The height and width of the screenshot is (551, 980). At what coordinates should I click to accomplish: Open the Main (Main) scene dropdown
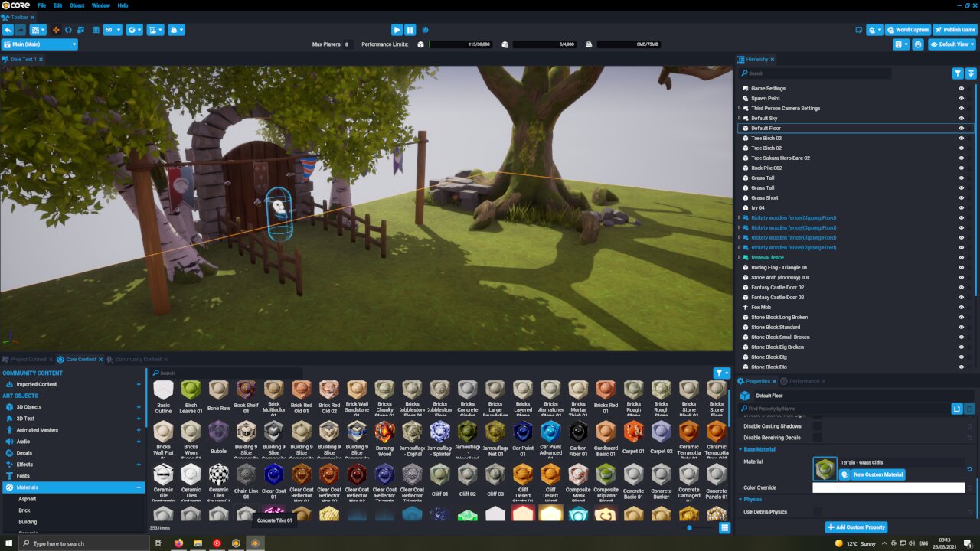tap(40, 44)
